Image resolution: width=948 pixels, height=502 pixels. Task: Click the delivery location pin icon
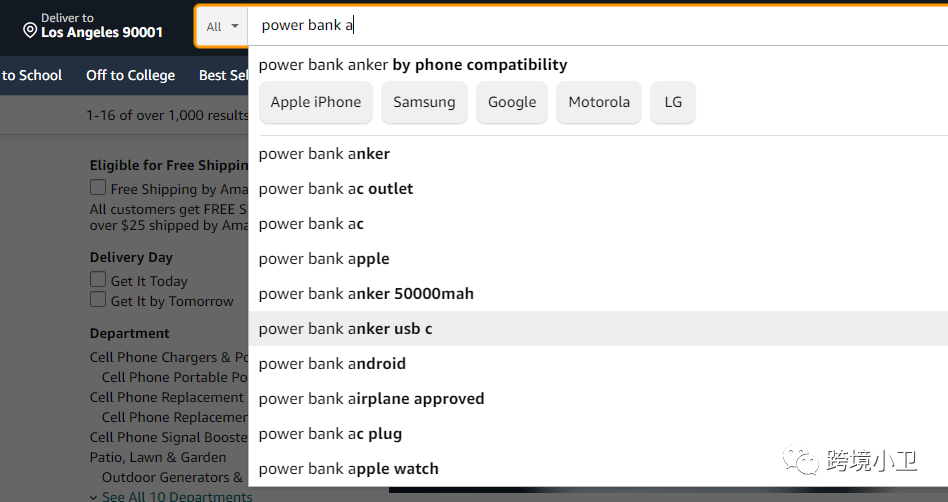(x=30, y=32)
